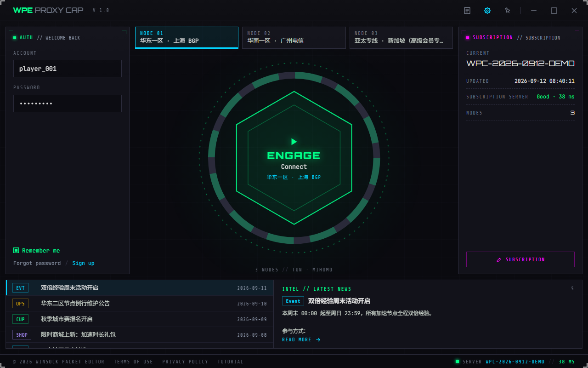Screen dimensions: 588x368
Task: Click the pencil icon on the SUBSCRIPTION button
Action: click(499, 260)
